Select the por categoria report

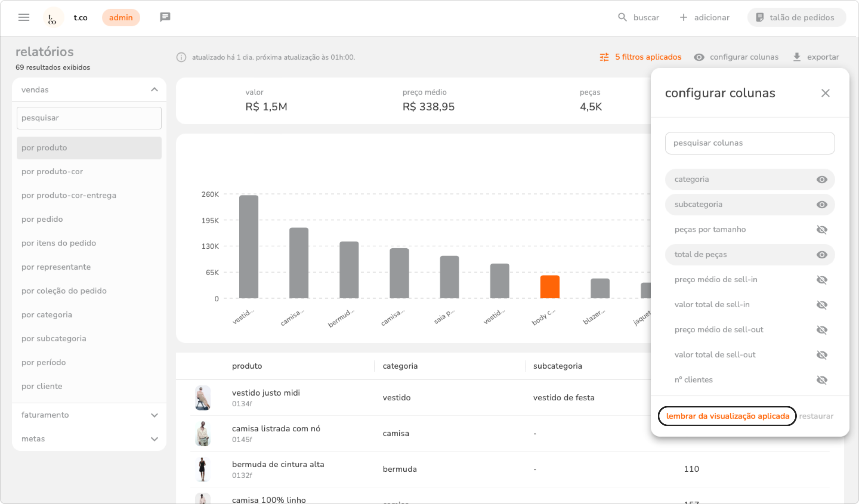[47, 315]
